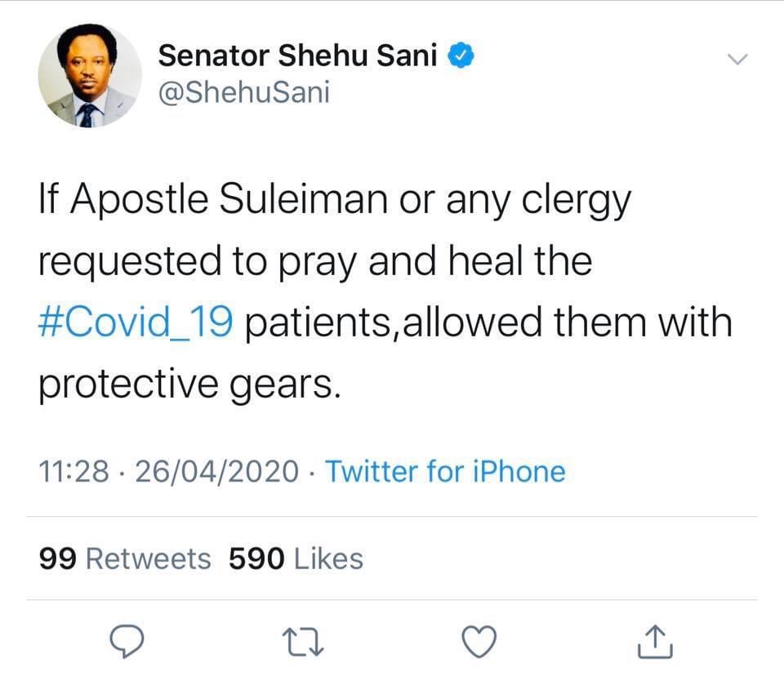This screenshot has width=784, height=676.
Task: View the 99 Retweets list
Action: tap(124, 558)
